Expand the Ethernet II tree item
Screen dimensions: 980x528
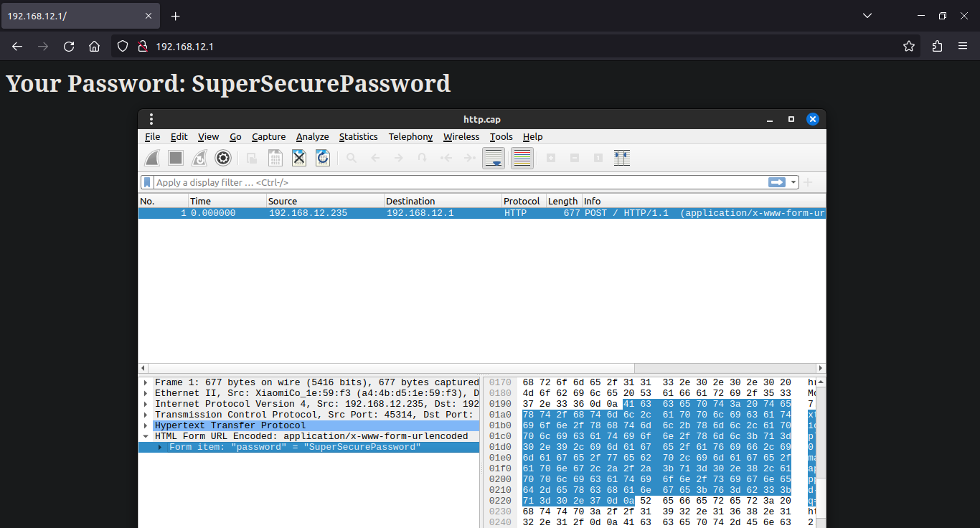pyautogui.click(x=146, y=393)
